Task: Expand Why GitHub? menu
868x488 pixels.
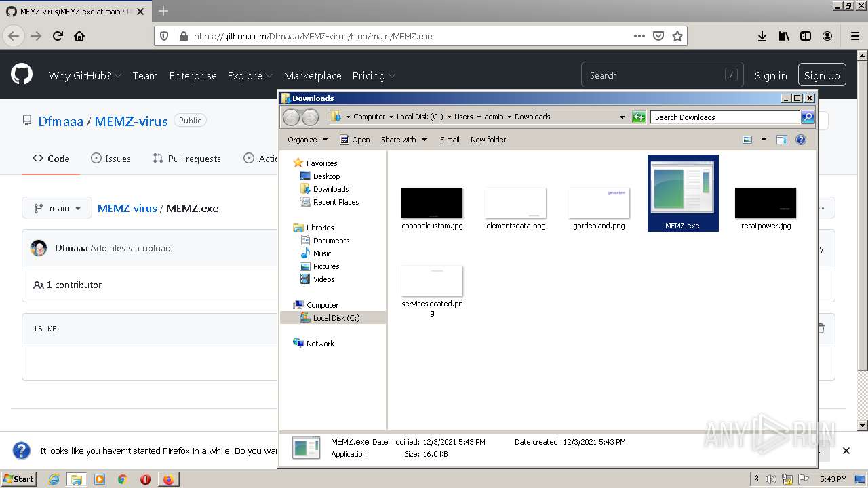Action: point(85,75)
